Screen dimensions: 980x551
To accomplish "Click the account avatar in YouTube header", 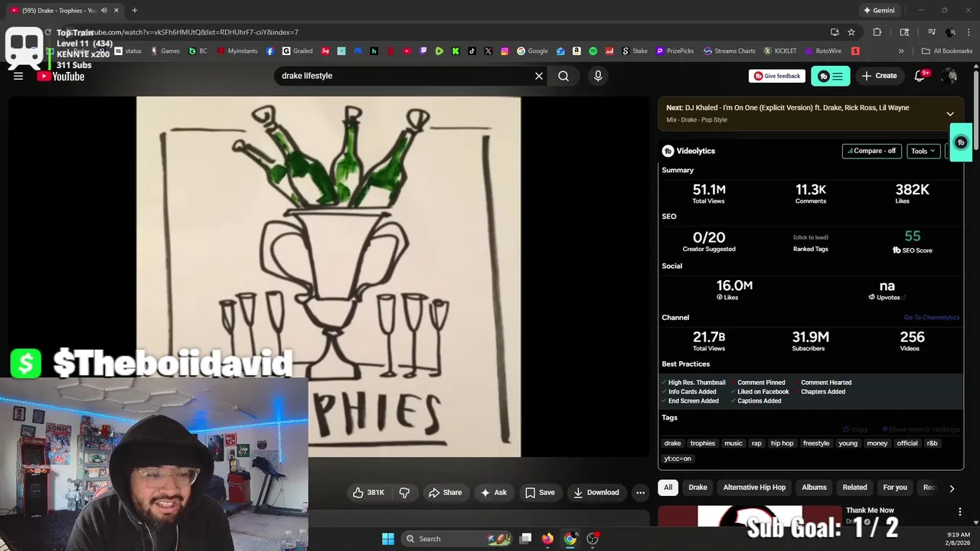I will (x=950, y=76).
